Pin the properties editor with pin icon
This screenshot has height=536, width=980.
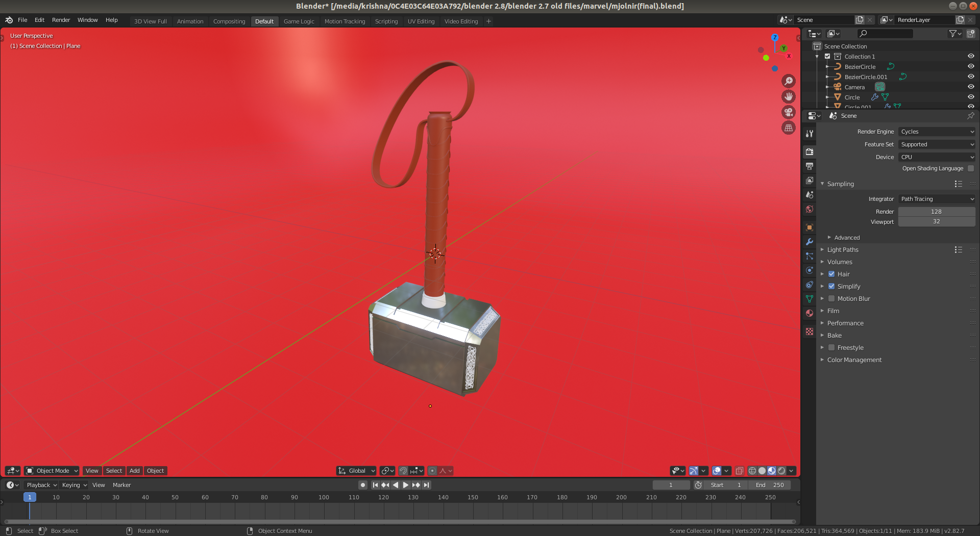click(971, 116)
